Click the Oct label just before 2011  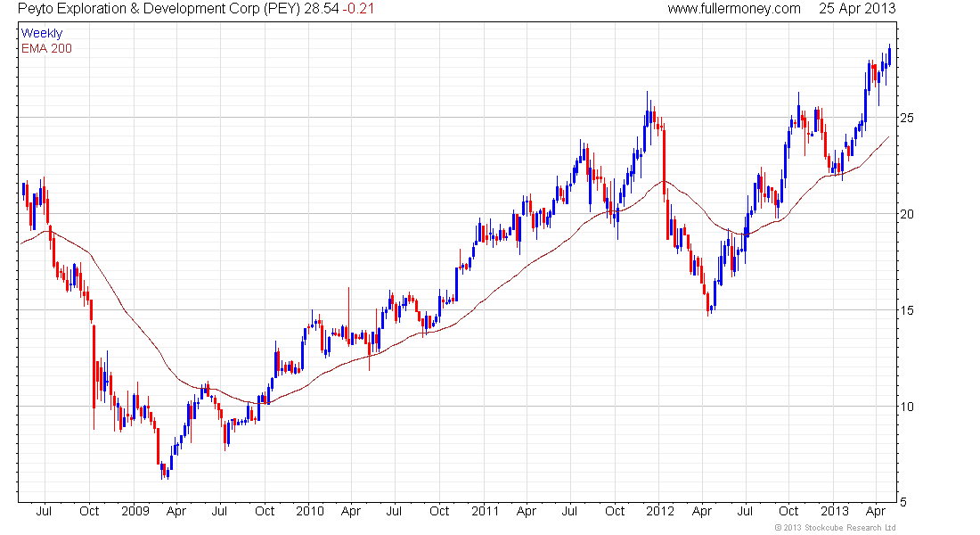tap(439, 511)
